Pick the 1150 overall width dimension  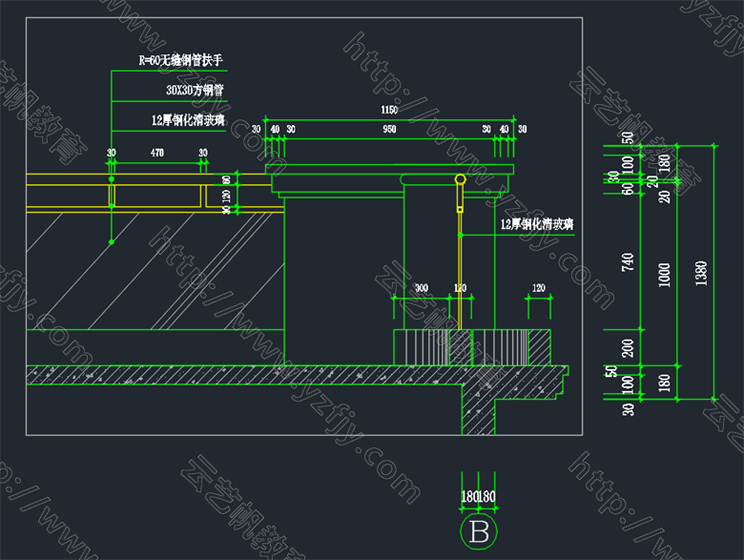point(389,110)
